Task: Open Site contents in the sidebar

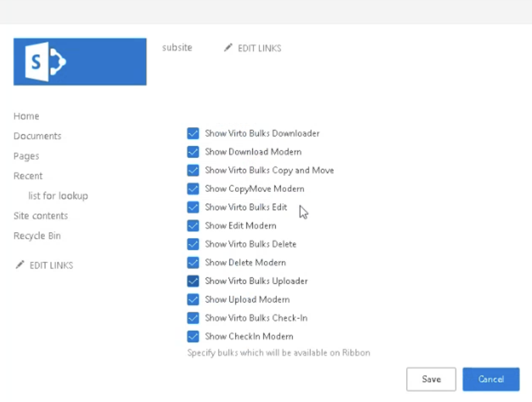Action: (41, 216)
